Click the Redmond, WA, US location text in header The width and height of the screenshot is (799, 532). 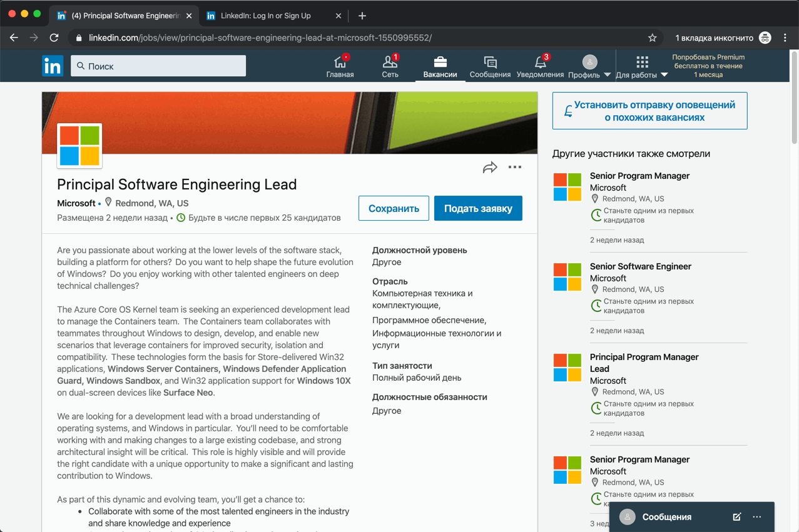152,203
